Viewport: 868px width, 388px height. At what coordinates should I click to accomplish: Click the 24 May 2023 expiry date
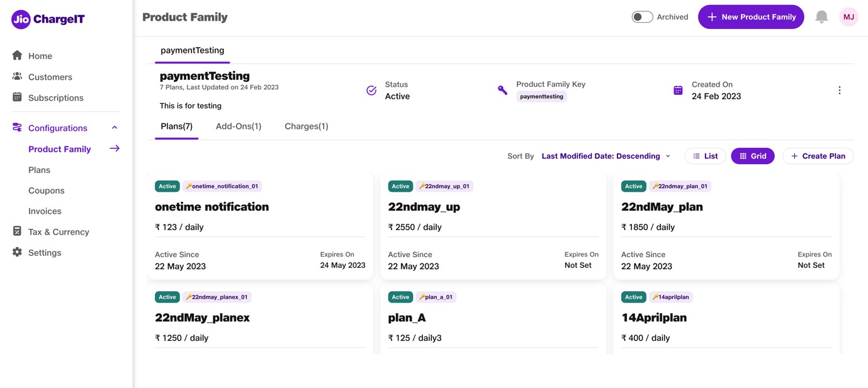click(x=342, y=265)
